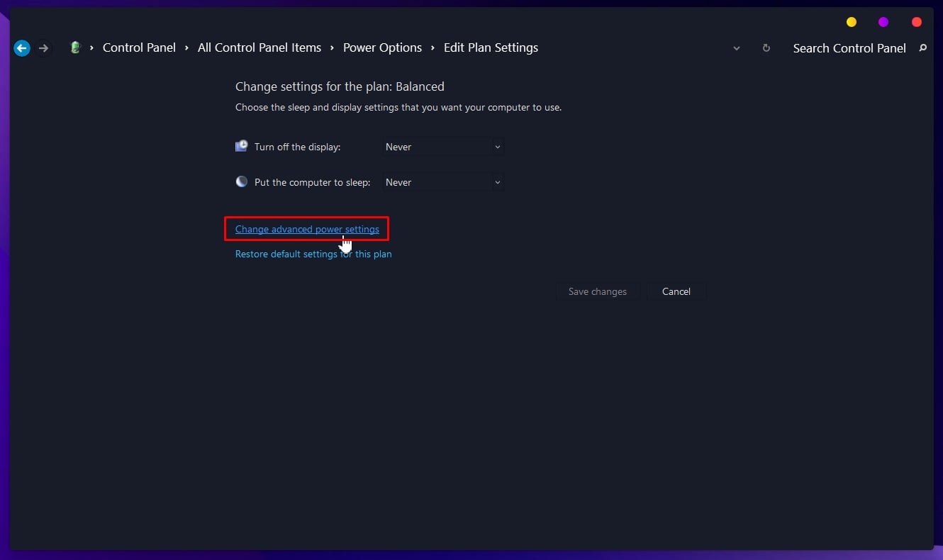Click the forward navigation arrow

click(x=44, y=48)
